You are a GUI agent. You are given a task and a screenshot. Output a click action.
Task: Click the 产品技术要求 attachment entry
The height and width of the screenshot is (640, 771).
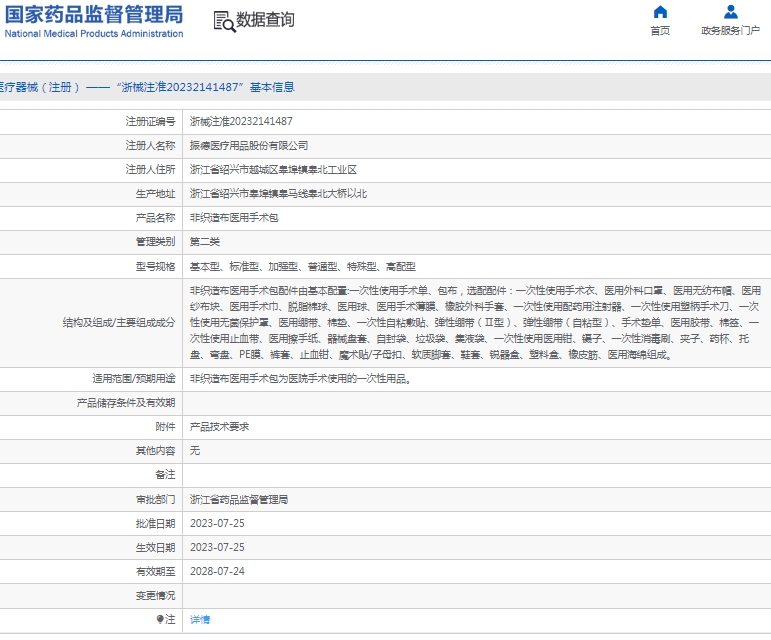(220, 426)
